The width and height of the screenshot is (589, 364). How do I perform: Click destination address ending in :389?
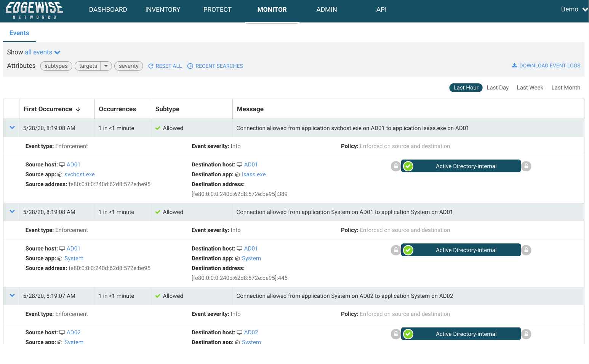(x=240, y=194)
